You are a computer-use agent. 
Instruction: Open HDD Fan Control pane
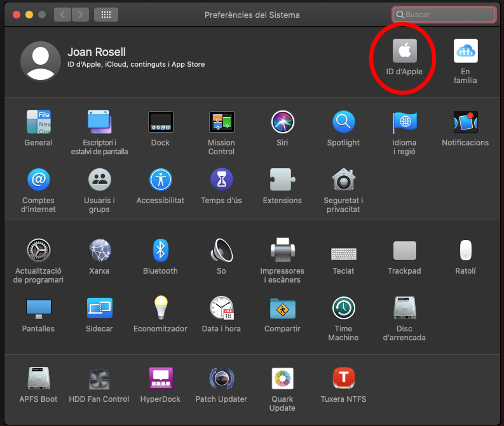(x=99, y=379)
